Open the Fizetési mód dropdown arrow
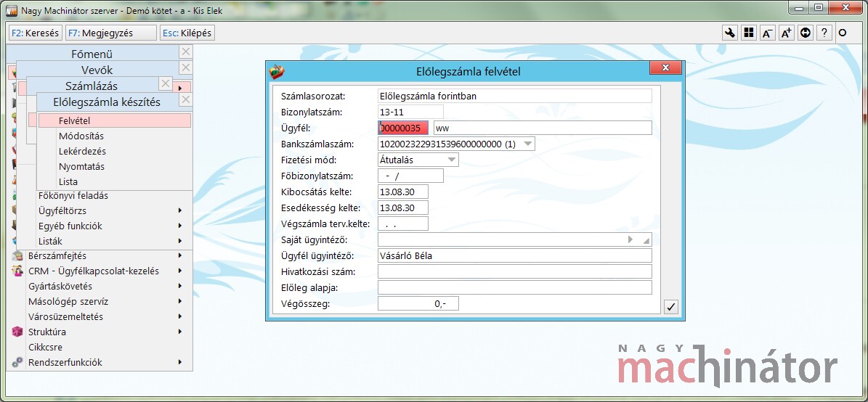868x402 pixels. 452,160
